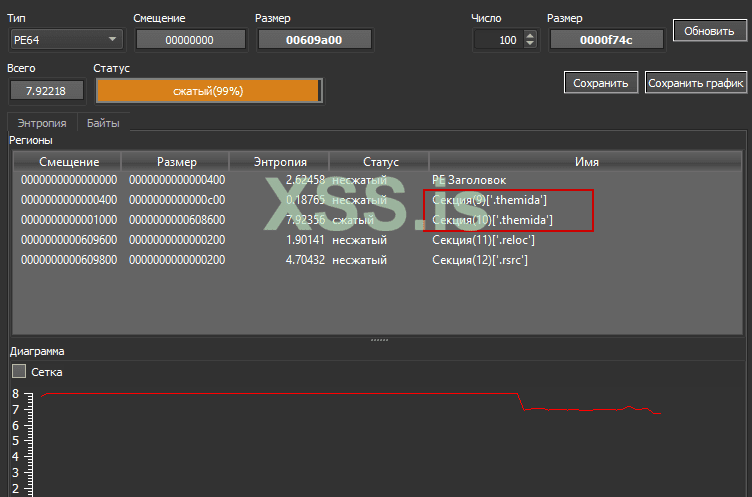The height and width of the screenshot is (497, 752).
Task: Click the Размер field 0000f74c
Action: point(605,40)
